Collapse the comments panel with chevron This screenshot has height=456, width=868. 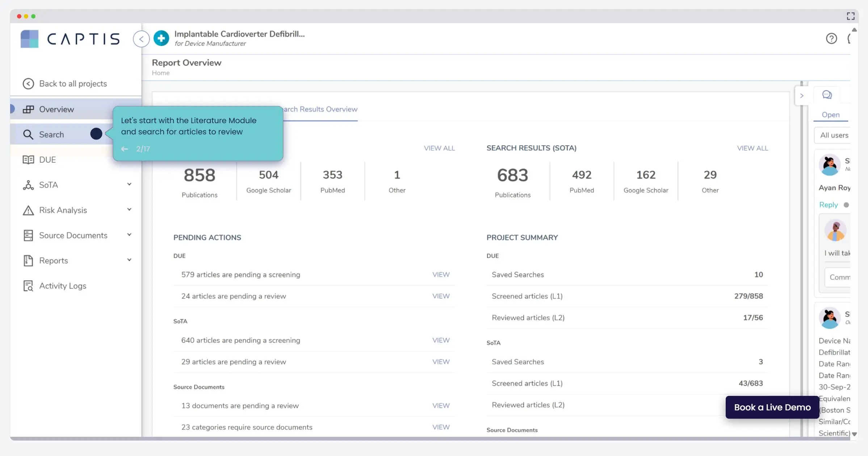coord(802,96)
